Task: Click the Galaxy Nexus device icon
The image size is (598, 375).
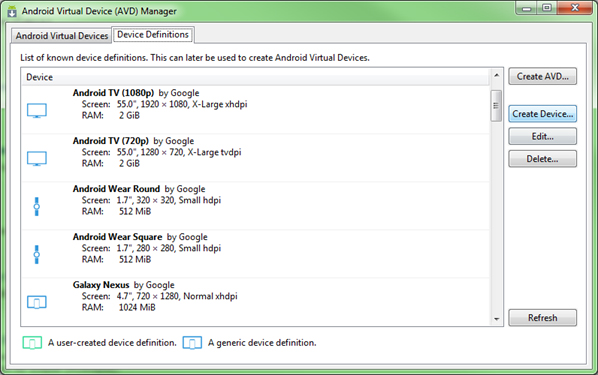Action: coord(37,302)
